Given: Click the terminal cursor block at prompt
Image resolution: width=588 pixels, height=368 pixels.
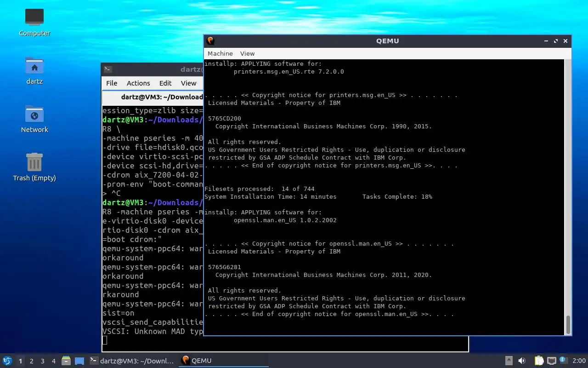Looking at the screenshot, I should coord(105,340).
